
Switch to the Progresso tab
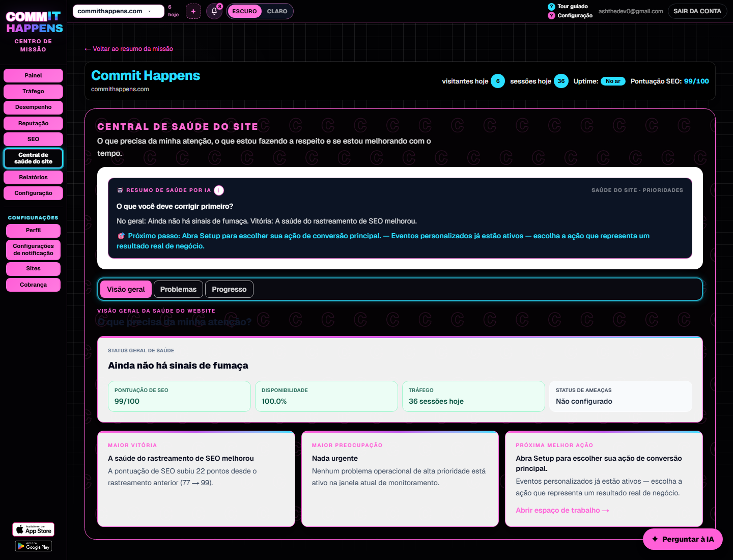(229, 289)
